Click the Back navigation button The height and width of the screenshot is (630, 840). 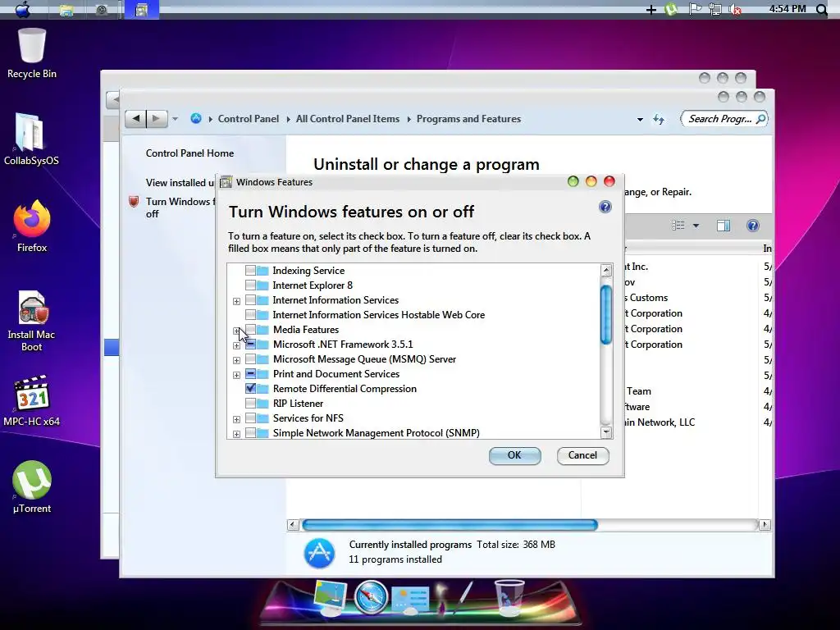(135, 118)
